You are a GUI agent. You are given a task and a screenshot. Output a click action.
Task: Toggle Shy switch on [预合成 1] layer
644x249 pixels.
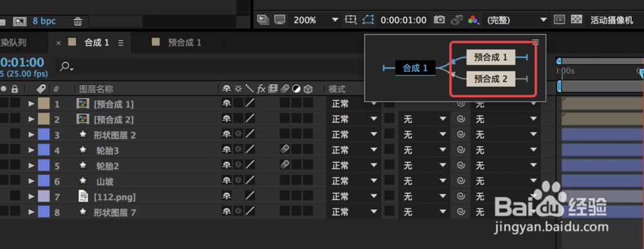click(226, 104)
